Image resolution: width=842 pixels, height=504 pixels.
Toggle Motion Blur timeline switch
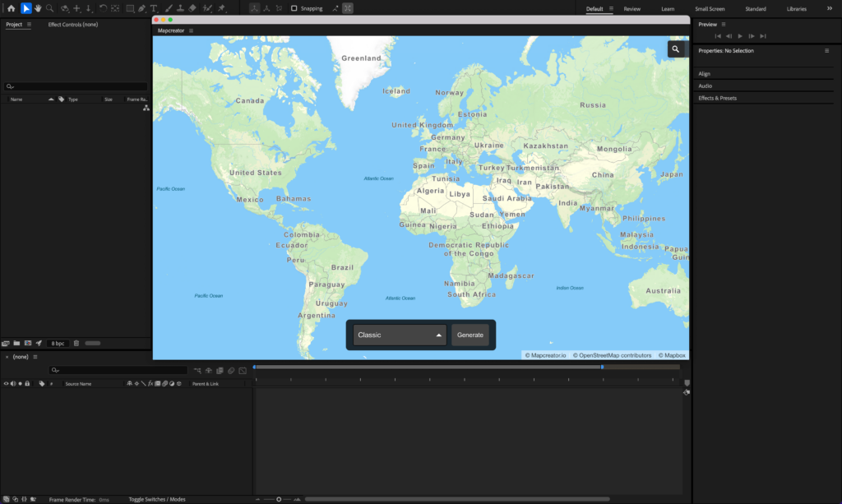click(x=231, y=370)
